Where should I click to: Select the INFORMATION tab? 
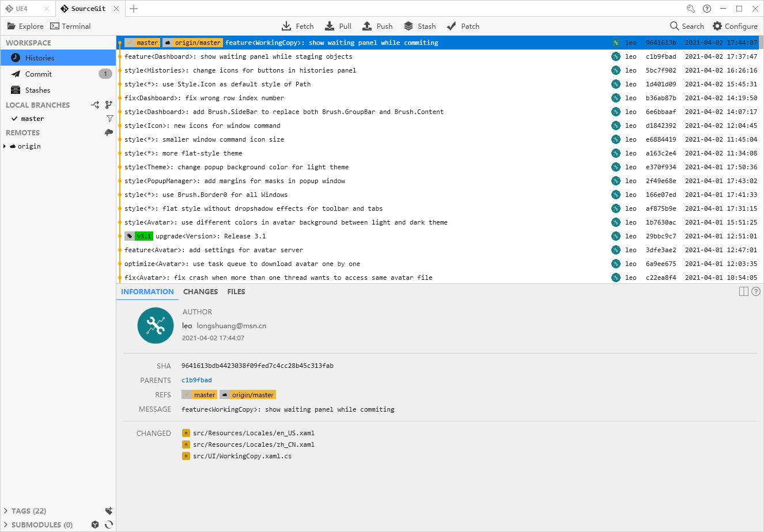147,292
